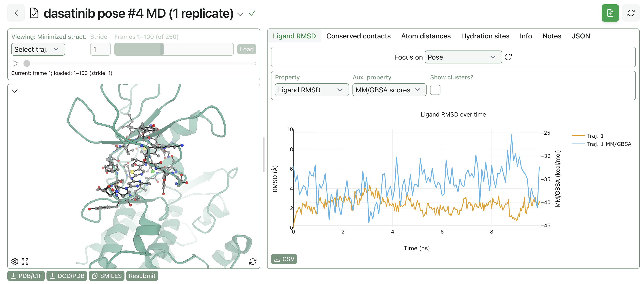Switch to the Info tab

point(526,36)
